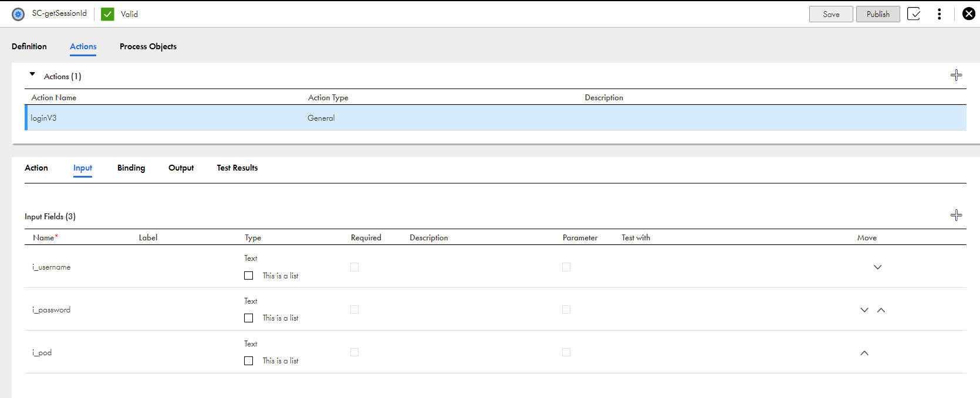Open the Output sub-tab

pos(181,168)
